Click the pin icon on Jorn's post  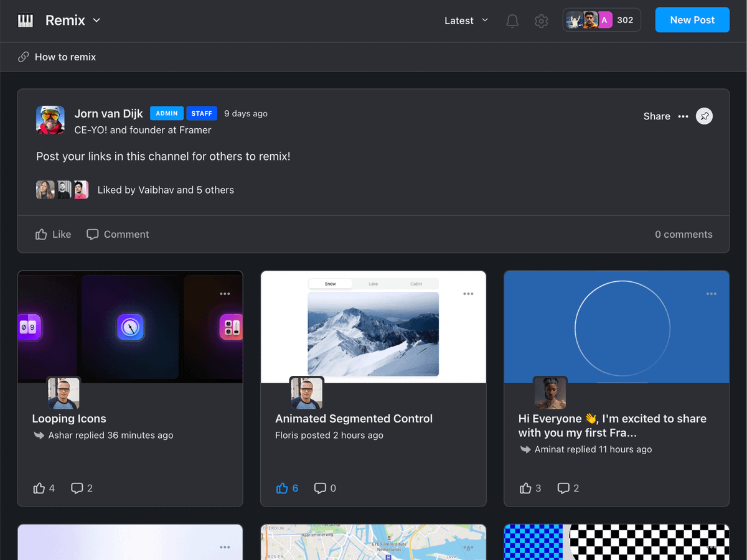(704, 116)
